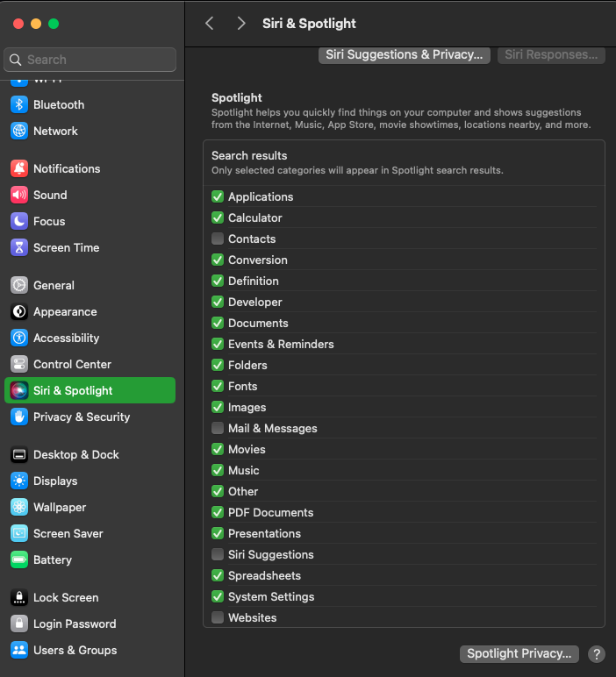Image resolution: width=616 pixels, height=677 pixels.
Task: Turn on the Websites checkbox
Action: pos(218,617)
